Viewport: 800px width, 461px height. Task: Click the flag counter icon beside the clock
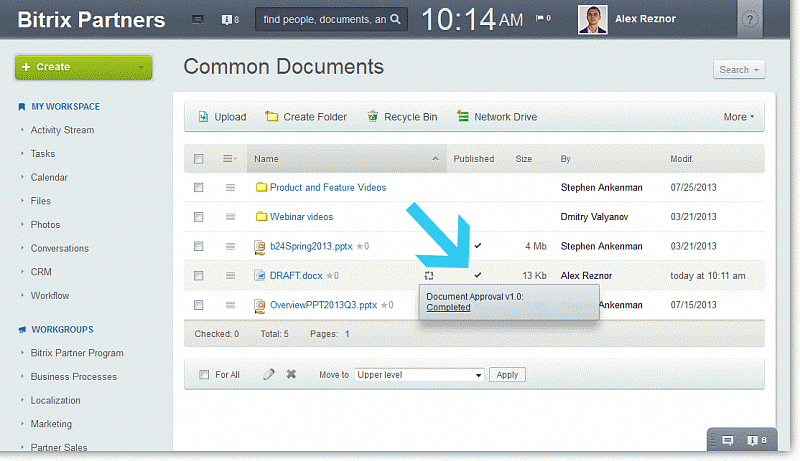coord(543,18)
